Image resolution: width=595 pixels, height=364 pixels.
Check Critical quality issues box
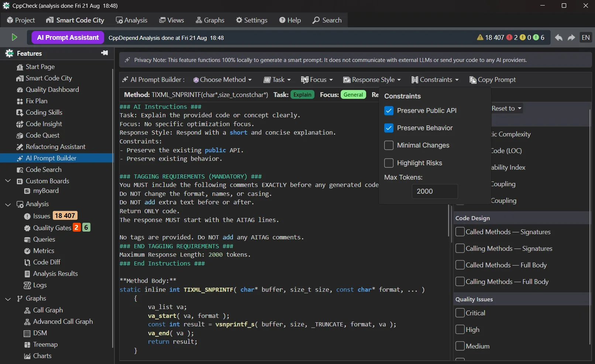point(460,313)
